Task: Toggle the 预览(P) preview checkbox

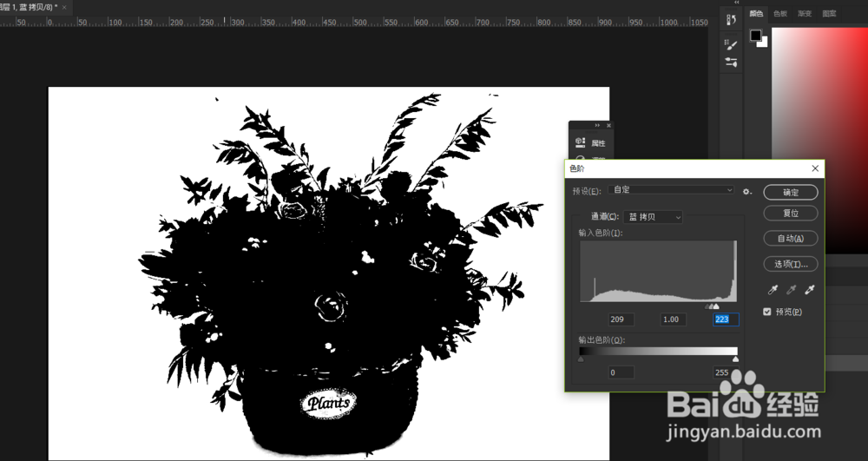Action: (x=767, y=312)
